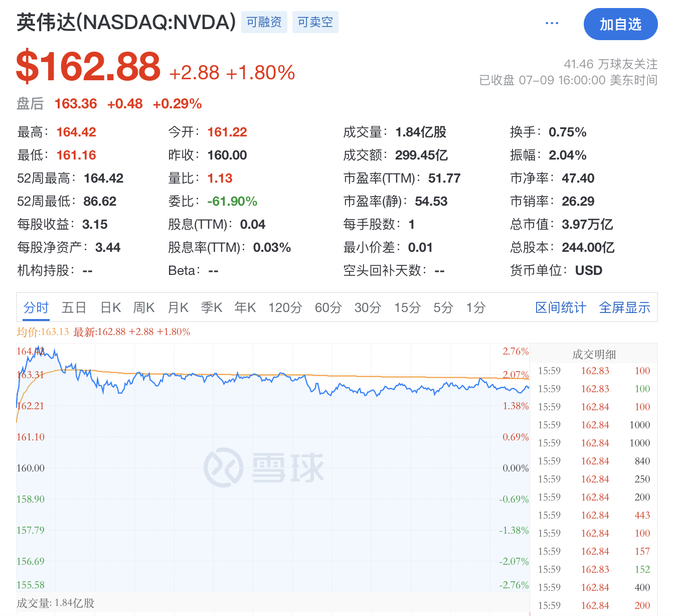Click the 最低 value 161.16
The height and width of the screenshot is (616, 674).
[76, 155]
